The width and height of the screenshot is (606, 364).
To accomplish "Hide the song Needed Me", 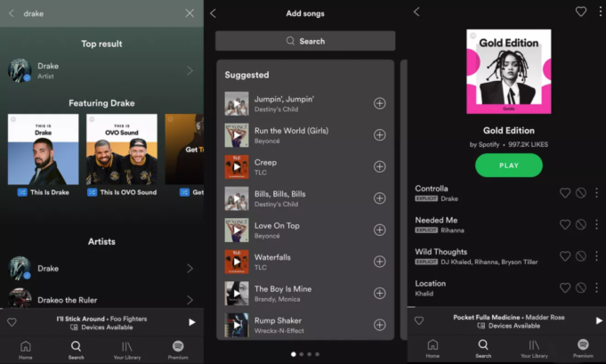I will pos(581,224).
